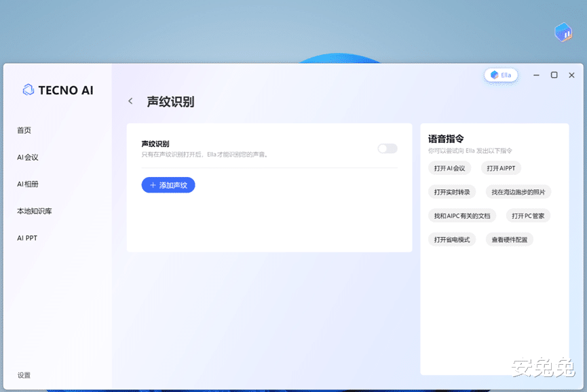Close the TECNO AI window
This screenshot has height=392, width=587.
[x=571, y=75]
